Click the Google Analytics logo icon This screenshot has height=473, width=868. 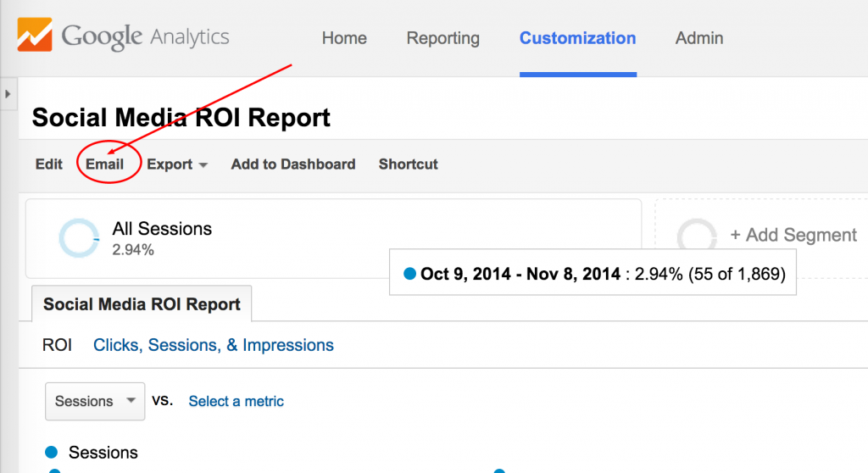coord(35,35)
